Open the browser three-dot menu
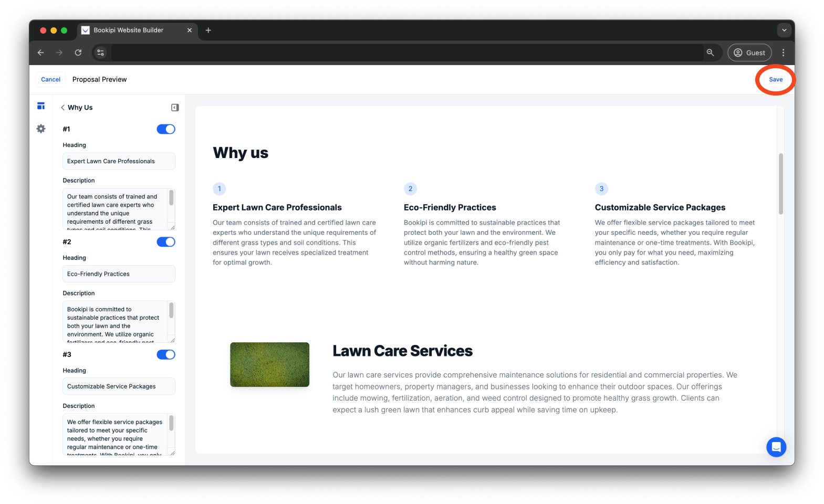The width and height of the screenshot is (824, 504). (783, 52)
